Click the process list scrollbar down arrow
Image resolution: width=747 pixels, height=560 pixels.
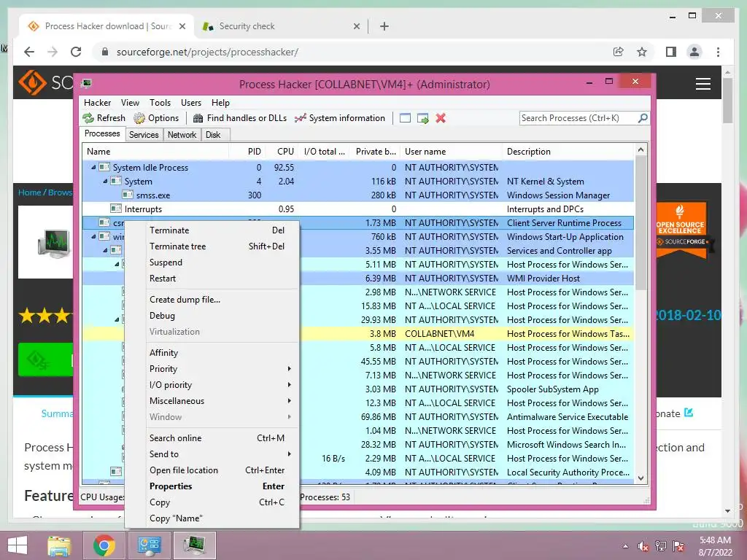640,478
